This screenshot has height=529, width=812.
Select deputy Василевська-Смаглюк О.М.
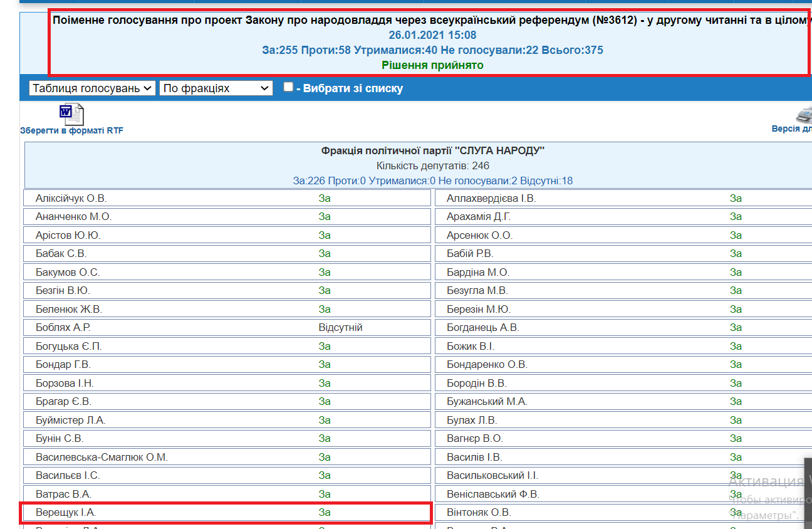pos(102,458)
